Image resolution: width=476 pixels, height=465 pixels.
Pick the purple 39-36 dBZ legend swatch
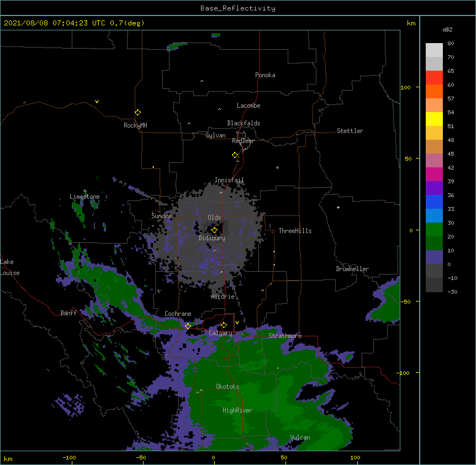[x=434, y=188]
